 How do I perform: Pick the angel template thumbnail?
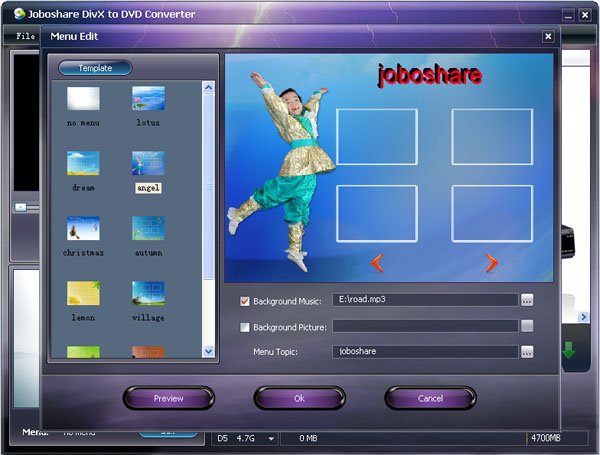tap(148, 163)
